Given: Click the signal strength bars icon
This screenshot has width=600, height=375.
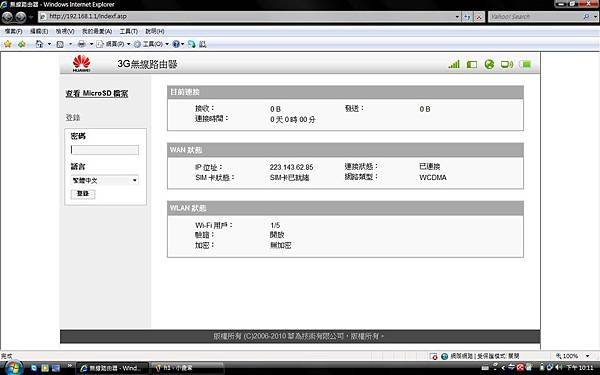Looking at the screenshot, I should click(x=454, y=64).
